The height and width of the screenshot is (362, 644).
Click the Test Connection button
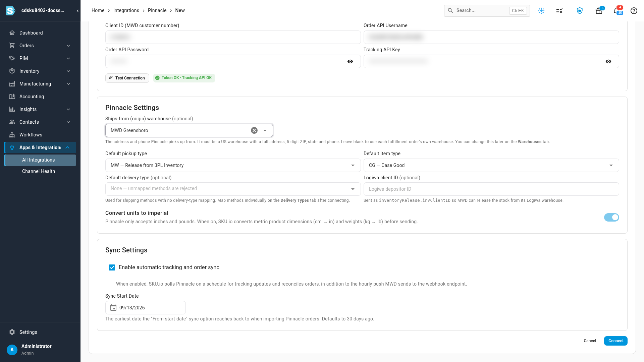coord(127,78)
